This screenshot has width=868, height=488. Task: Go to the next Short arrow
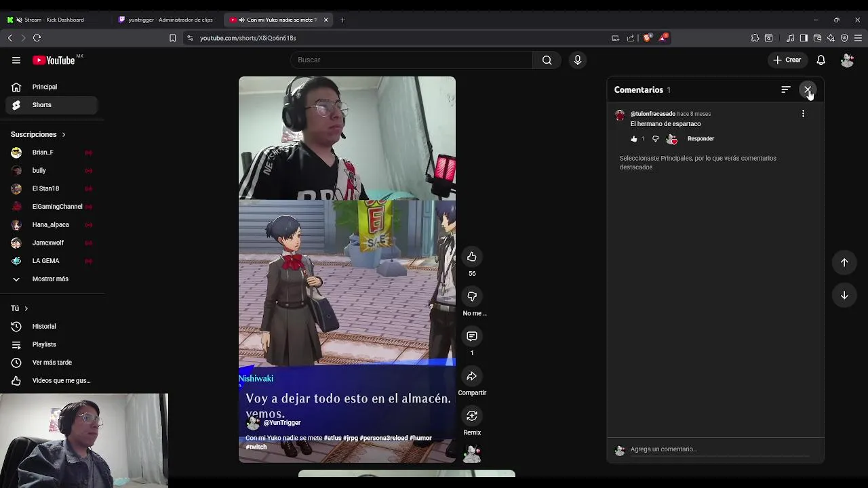tap(844, 296)
